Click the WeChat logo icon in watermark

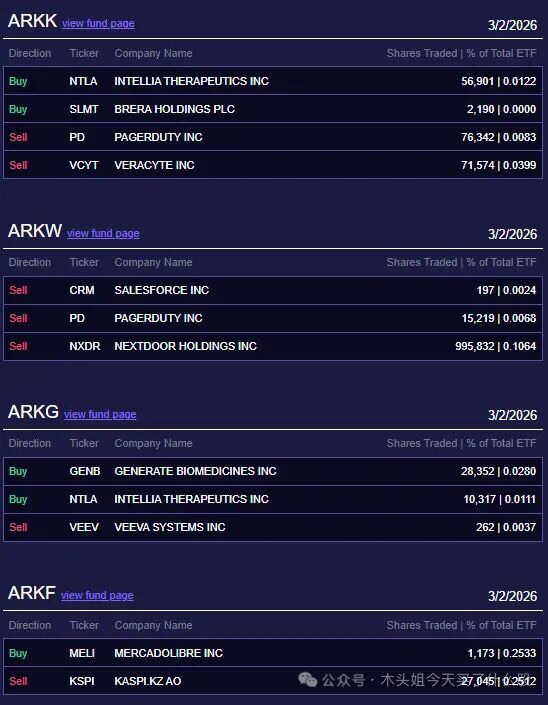pos(308,679)
